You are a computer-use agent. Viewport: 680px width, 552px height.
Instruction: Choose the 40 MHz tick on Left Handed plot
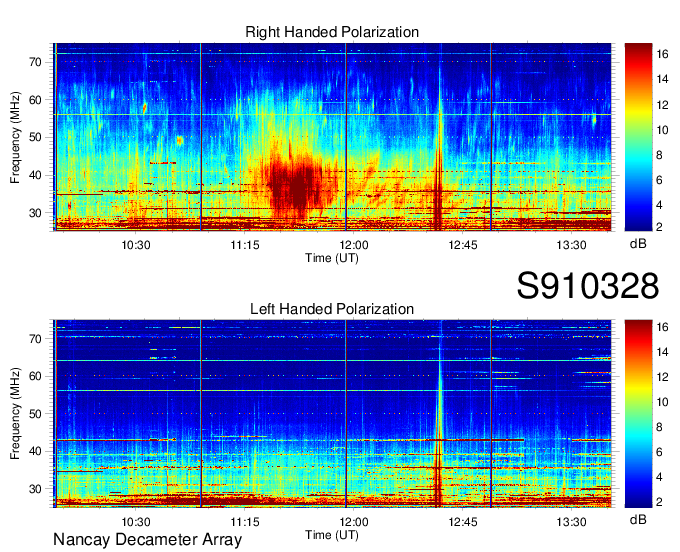pyautogui.click(x=36, y=452)
